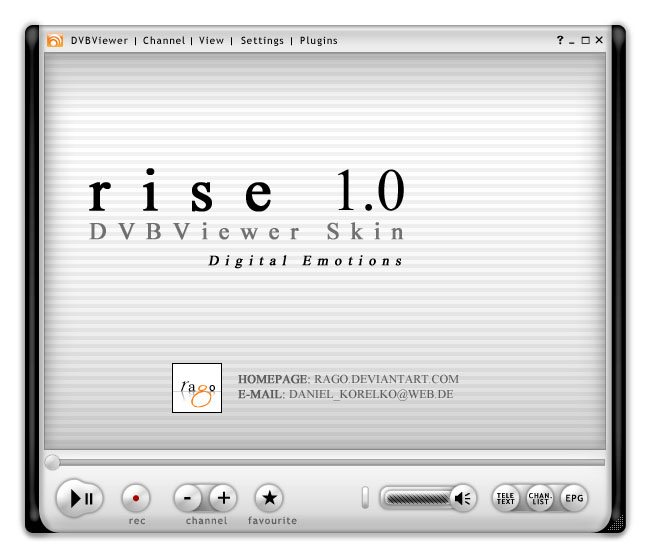Image resolution: width=651 pixels, height=558 pixels.
Task: Click the 'rise 1.0' title text
Action: coord(247,191)
